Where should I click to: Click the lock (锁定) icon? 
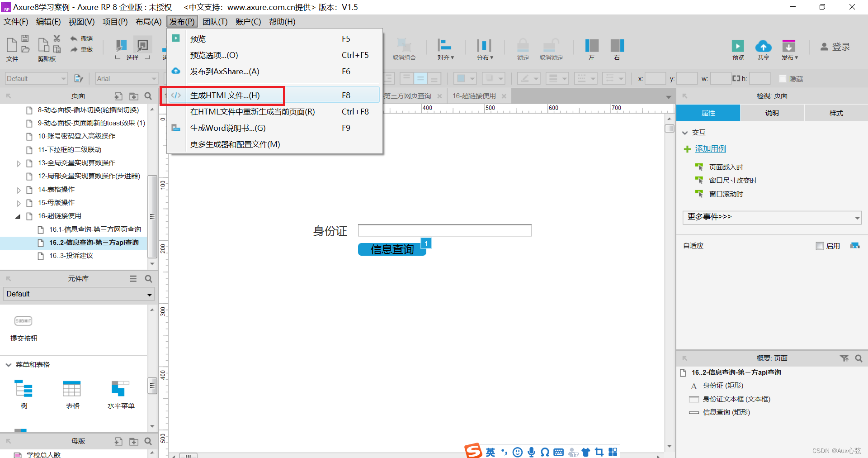click(x=523, y=45)
